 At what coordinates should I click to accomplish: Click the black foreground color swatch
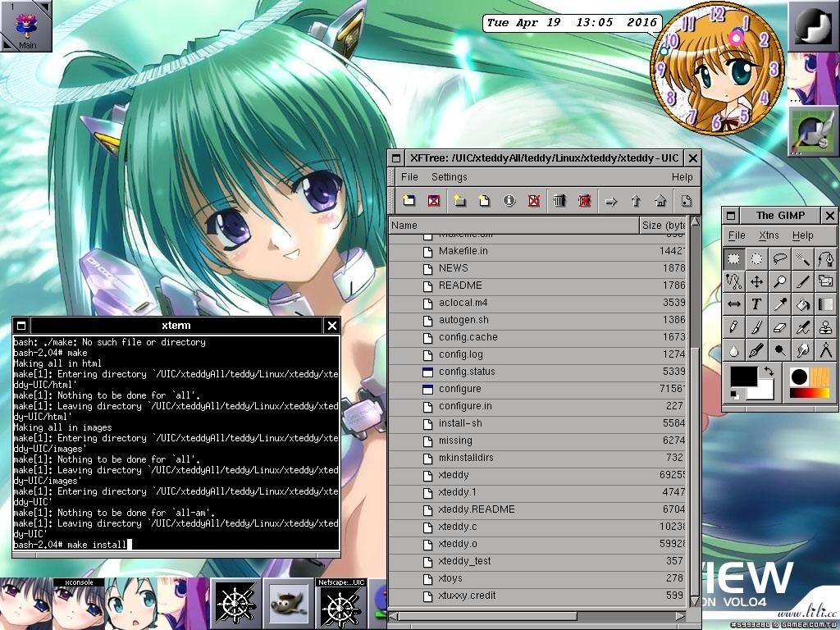(743, 378)
